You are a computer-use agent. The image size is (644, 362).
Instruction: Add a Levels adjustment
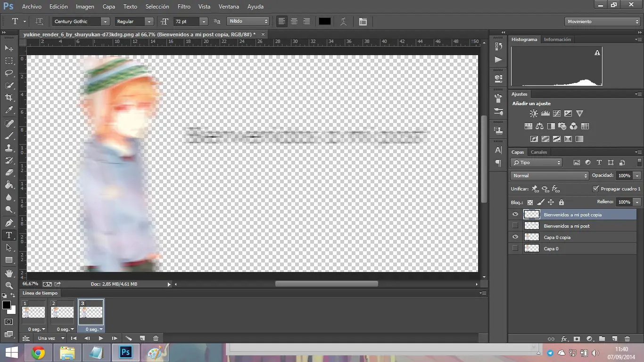click(x=545, y=114)
